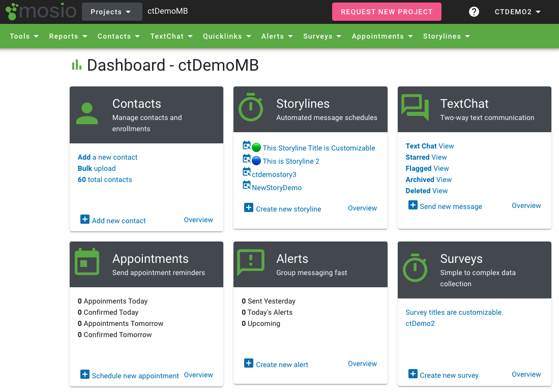Click the Request New Project button
This screenshot has width=559, height=392.
(387, 12)
